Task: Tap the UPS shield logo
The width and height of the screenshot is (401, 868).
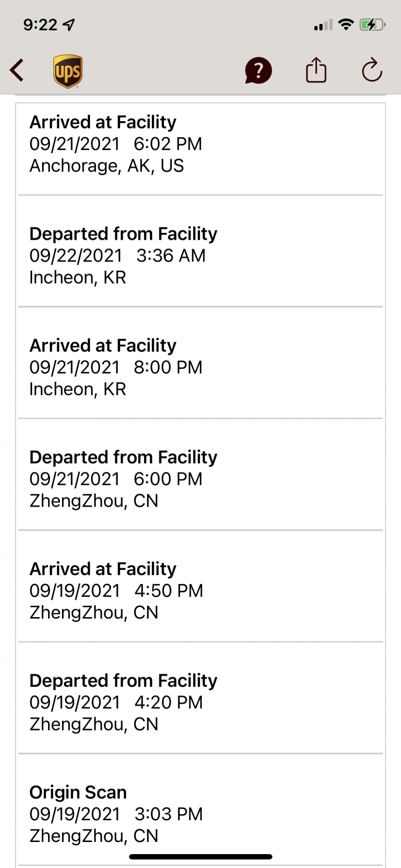Action: 68,71
